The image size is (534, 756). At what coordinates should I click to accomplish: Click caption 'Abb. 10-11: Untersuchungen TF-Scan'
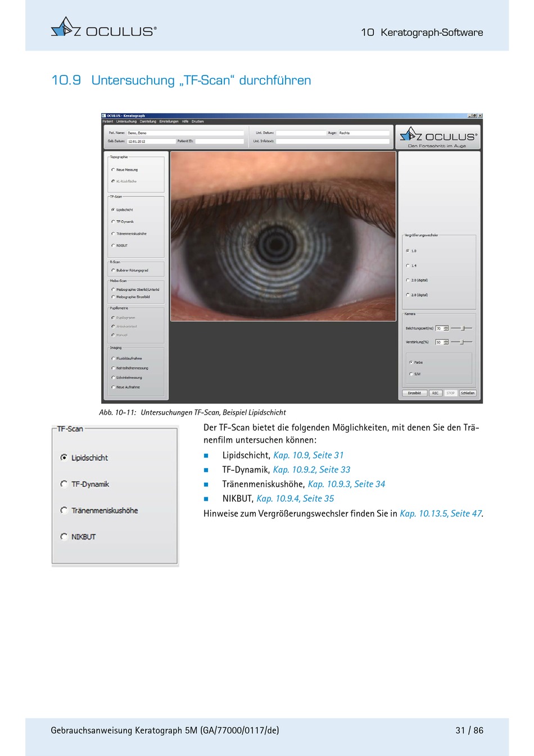[192, 412]
